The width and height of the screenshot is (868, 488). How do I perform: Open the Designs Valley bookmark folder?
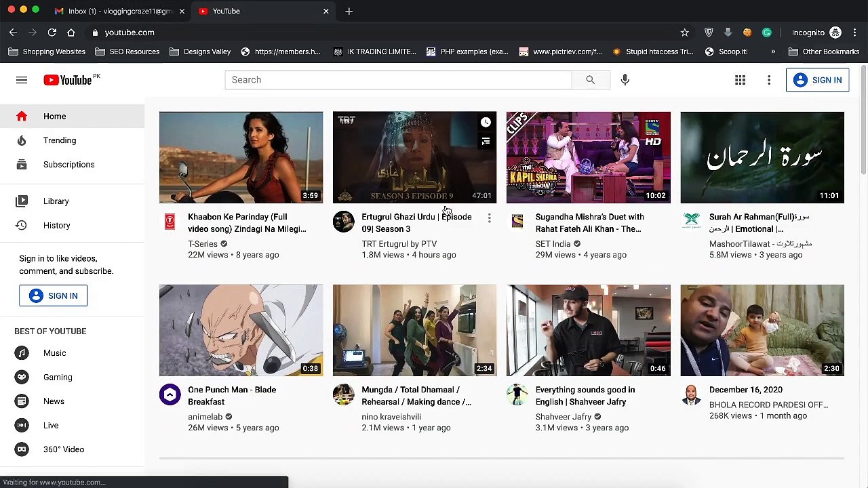pos(200,52)
